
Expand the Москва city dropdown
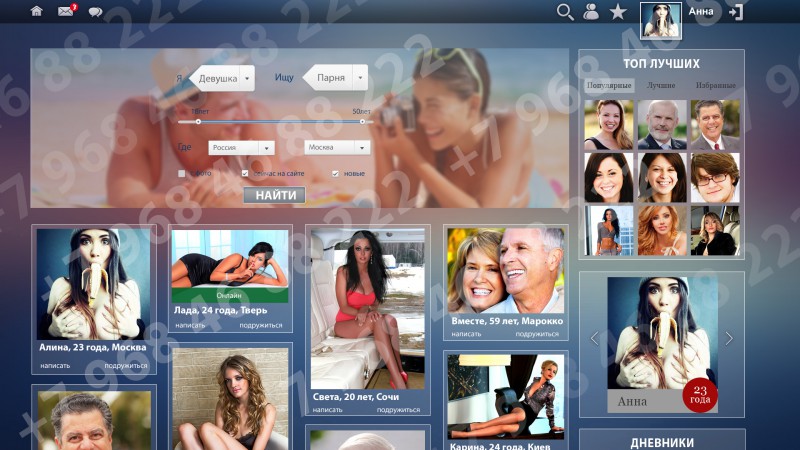point(337,147)
